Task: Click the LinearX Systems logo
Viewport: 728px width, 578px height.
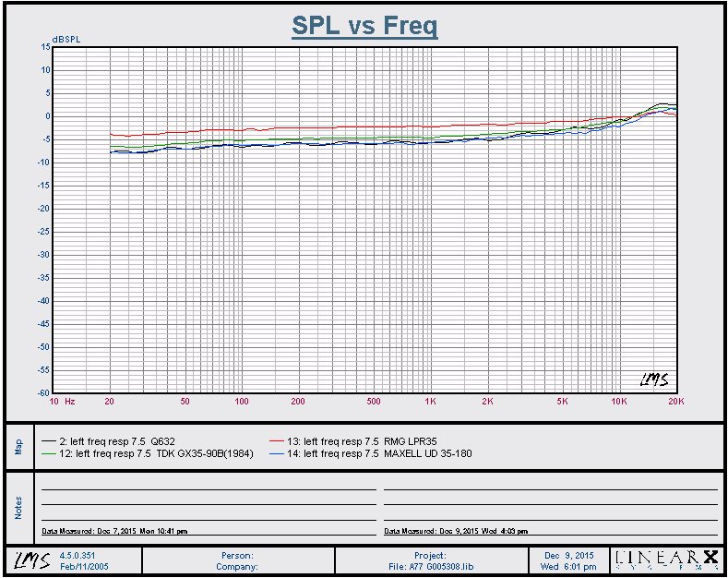Action: (666, 560)
